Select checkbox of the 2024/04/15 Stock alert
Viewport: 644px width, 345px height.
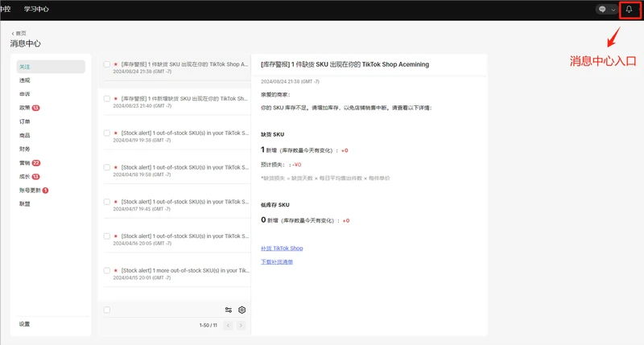(107, 271)
